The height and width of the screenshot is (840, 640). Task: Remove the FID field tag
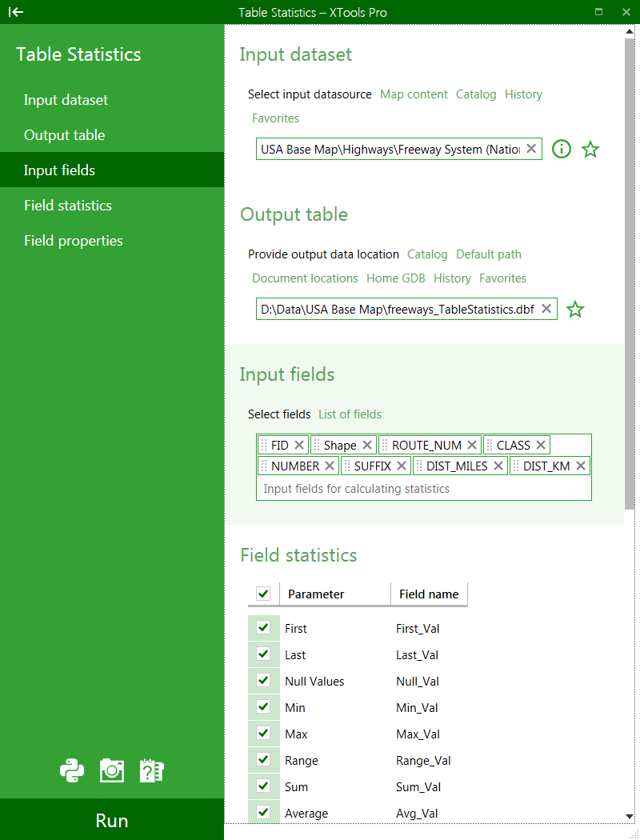[299, 445]
